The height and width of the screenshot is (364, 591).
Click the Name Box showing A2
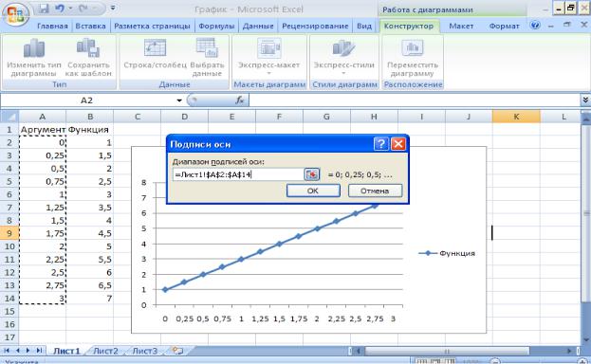click(87, 100)
